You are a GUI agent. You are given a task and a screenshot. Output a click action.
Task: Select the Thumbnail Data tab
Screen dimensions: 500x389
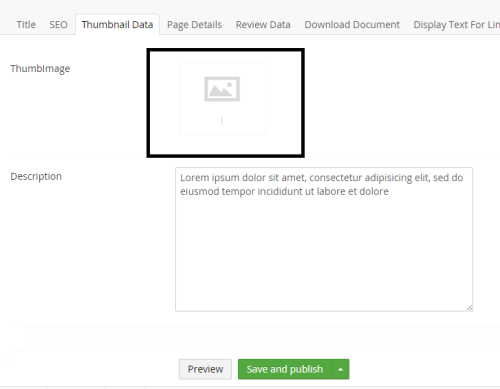point(117,25)
